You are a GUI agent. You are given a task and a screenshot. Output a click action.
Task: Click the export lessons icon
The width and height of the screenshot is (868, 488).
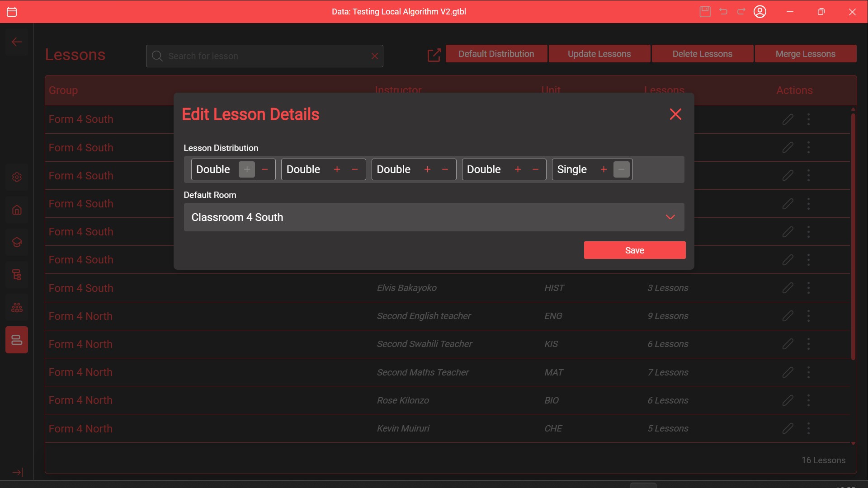(x=434, y=55)
